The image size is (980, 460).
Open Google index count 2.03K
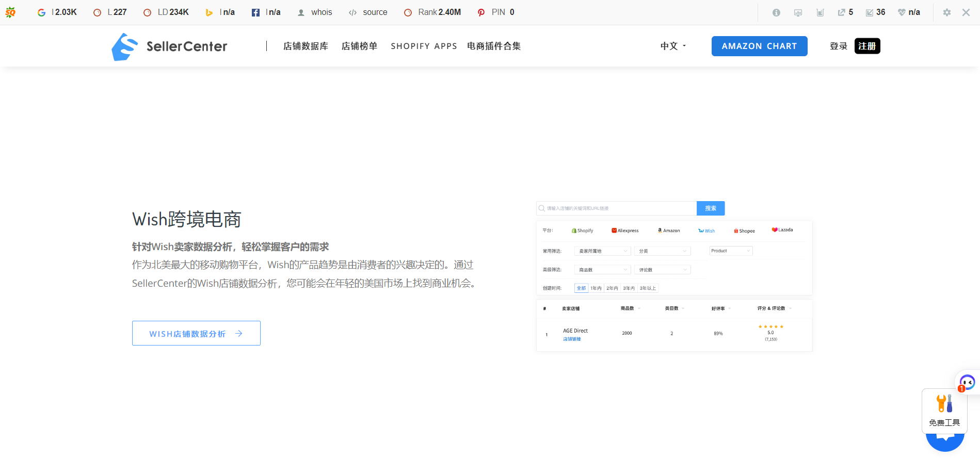tap(57, 12)
